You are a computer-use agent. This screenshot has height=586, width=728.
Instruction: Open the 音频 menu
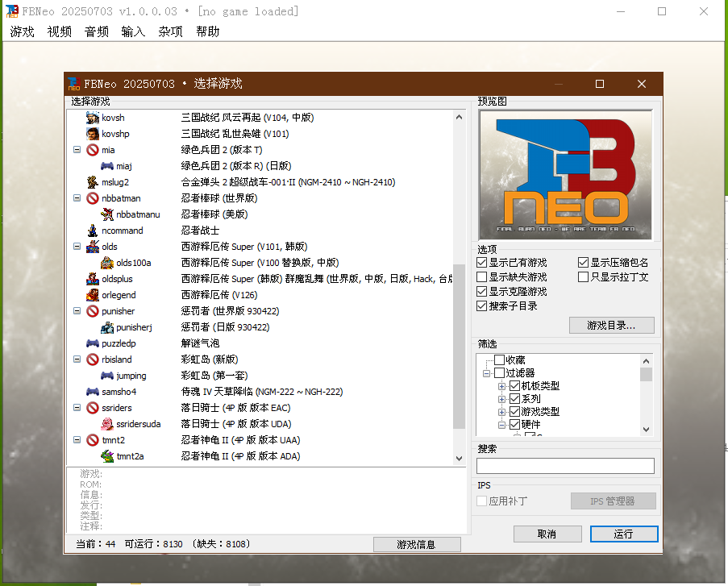(x=97, y=31)
